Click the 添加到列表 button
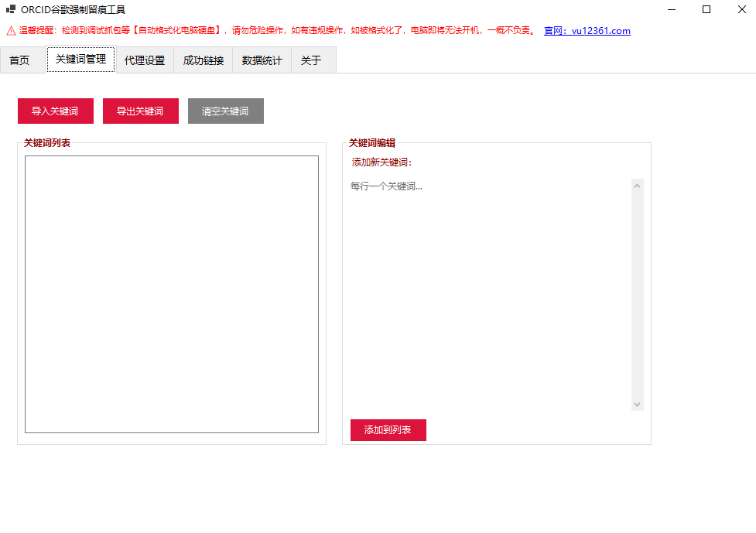Image resolution: width=756 pixels, height=533 pixels. (388, 430)
